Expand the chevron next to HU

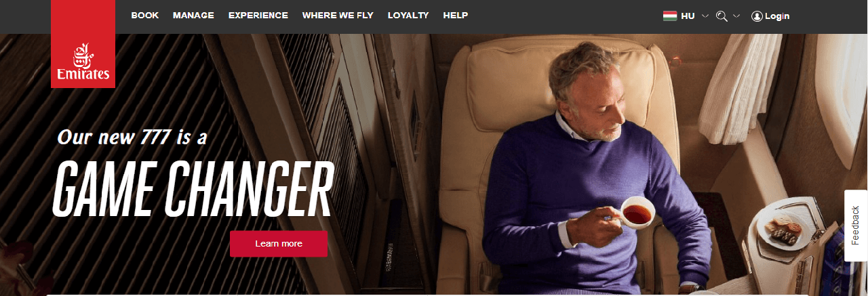705,16
